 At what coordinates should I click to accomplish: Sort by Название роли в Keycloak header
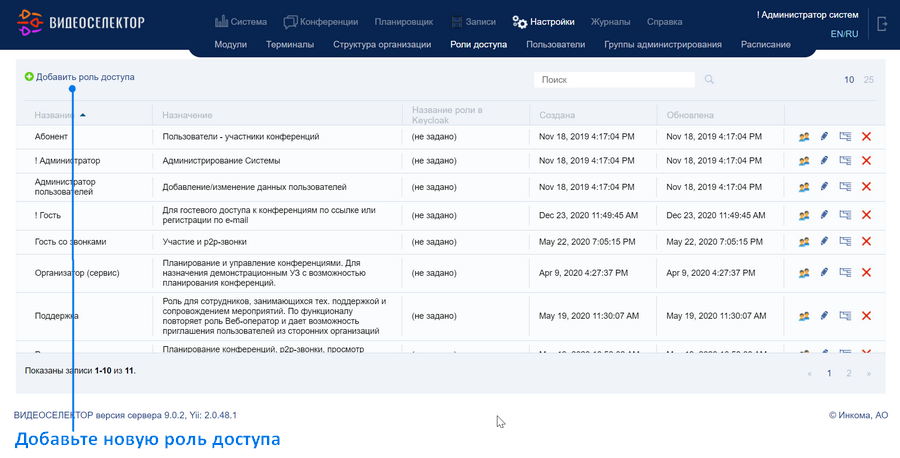[x=447, y=115]
